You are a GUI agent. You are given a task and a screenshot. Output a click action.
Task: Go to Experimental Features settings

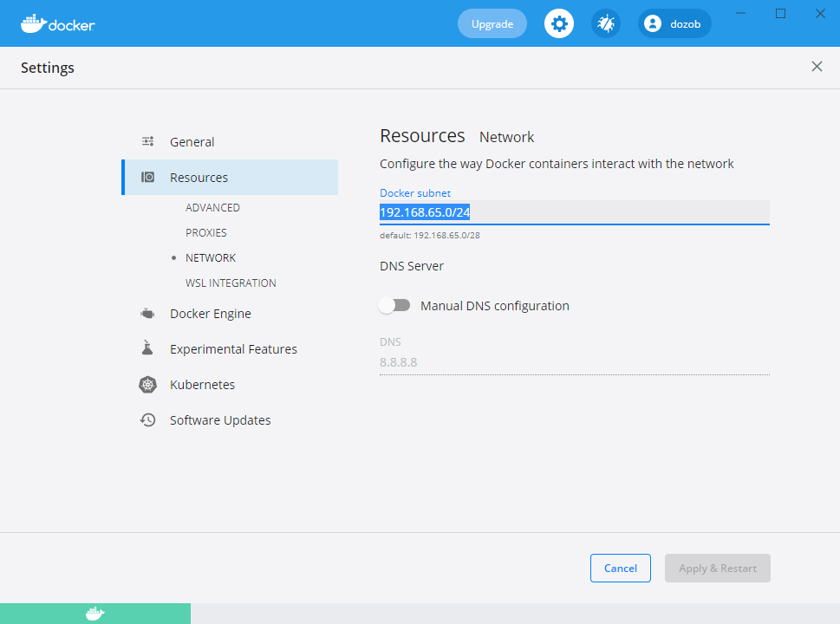231,348
